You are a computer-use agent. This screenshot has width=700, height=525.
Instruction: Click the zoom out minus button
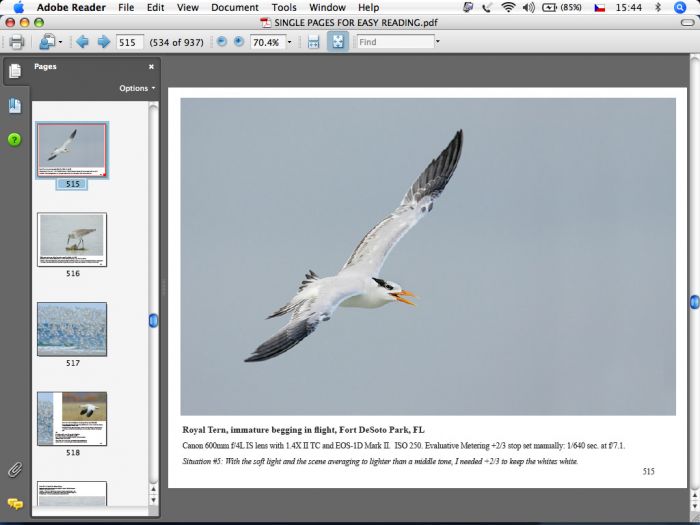point(222,42)
